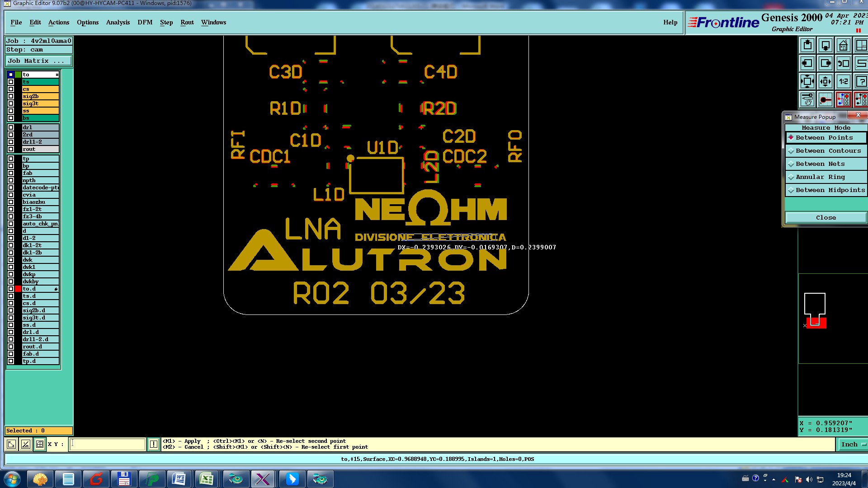Click the clock in system tray

pyautogui.click(x=844, y=479)
